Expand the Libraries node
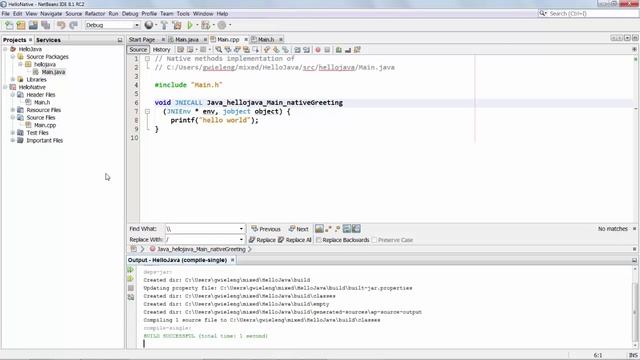This screenshot has height=360, width=640. [13, 80]
